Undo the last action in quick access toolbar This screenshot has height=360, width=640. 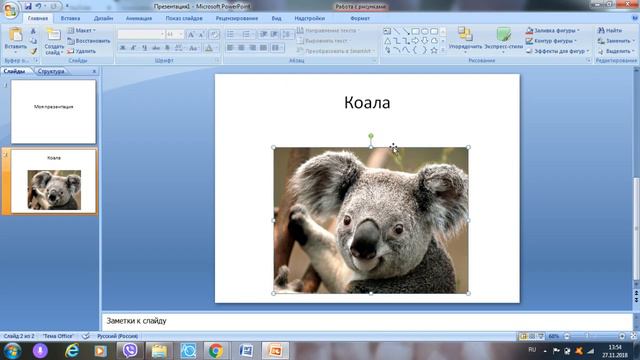38,6
